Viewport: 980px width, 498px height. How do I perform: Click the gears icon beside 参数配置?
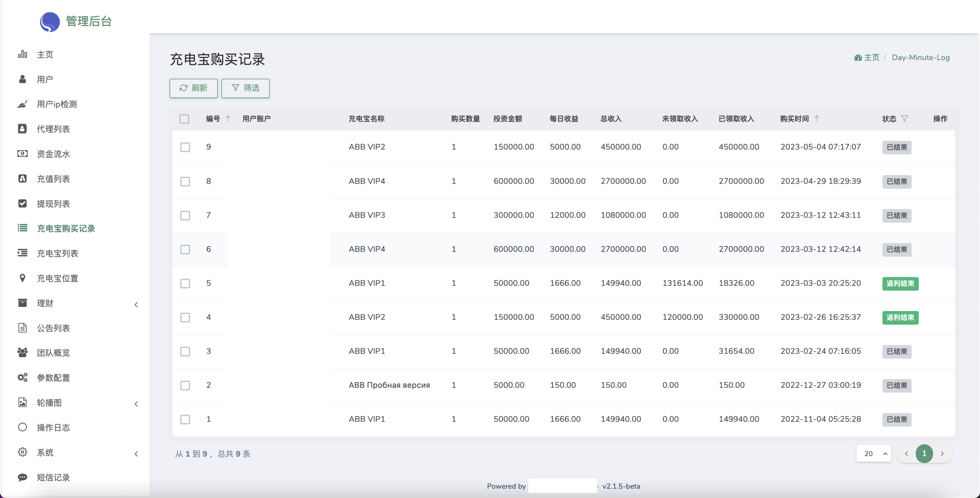click(23, 378)
